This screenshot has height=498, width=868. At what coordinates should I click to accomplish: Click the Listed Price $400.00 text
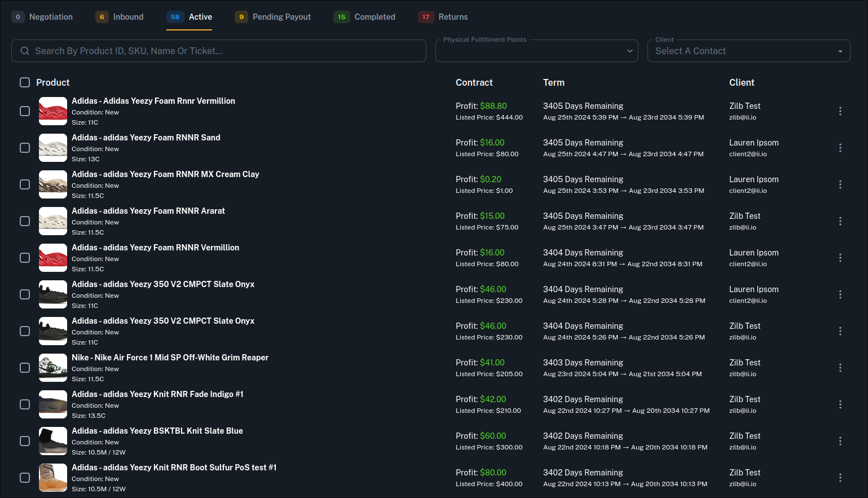click(x=489, y=484)
